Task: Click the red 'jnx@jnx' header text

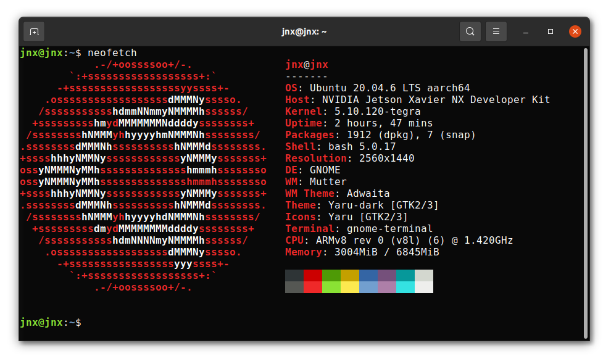Action: pos(307,65)
